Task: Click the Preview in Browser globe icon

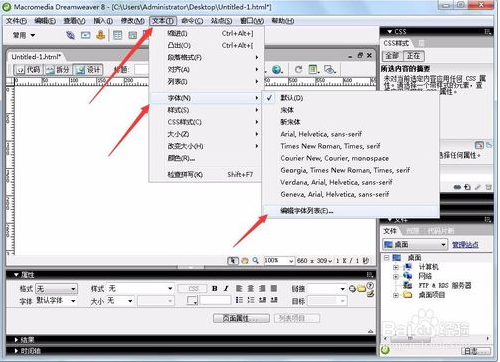Action: pos(277,69)
